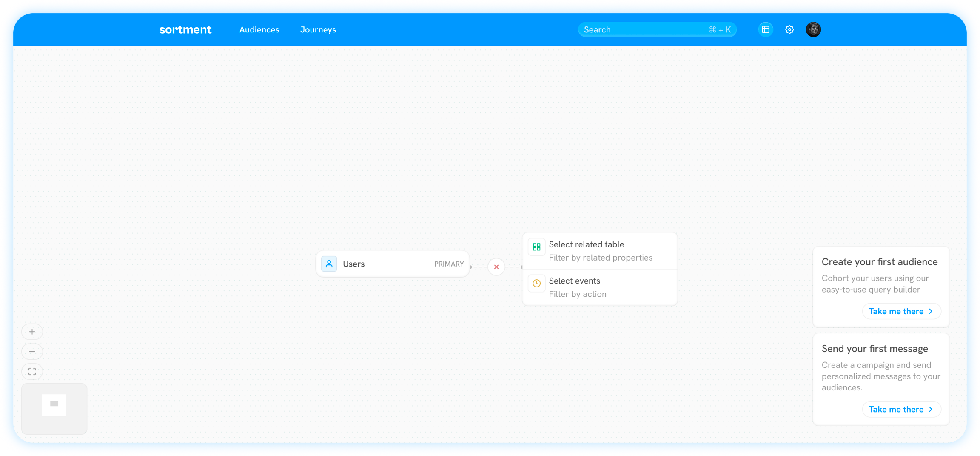Zoom out on the canvas
980x456 pixels.
click(x=32, y=352)
